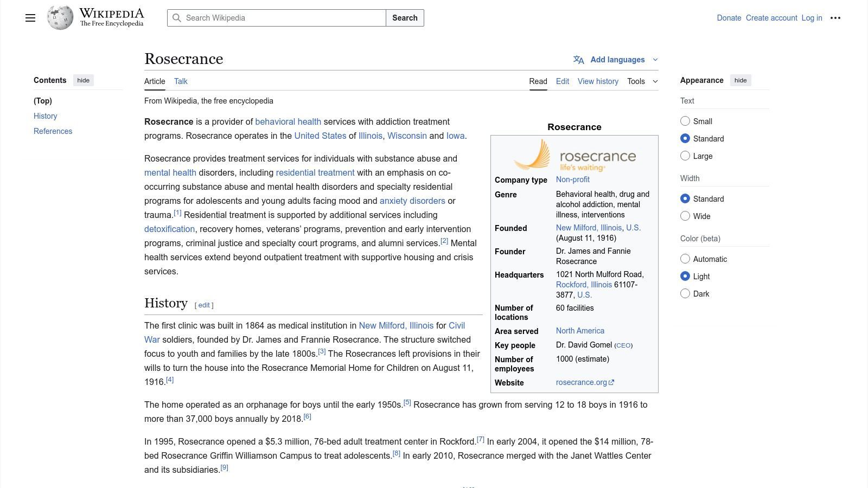The width and height of the screenshot is (868, 488).
Task: Edit the History section
Action: tap(204, 305)
